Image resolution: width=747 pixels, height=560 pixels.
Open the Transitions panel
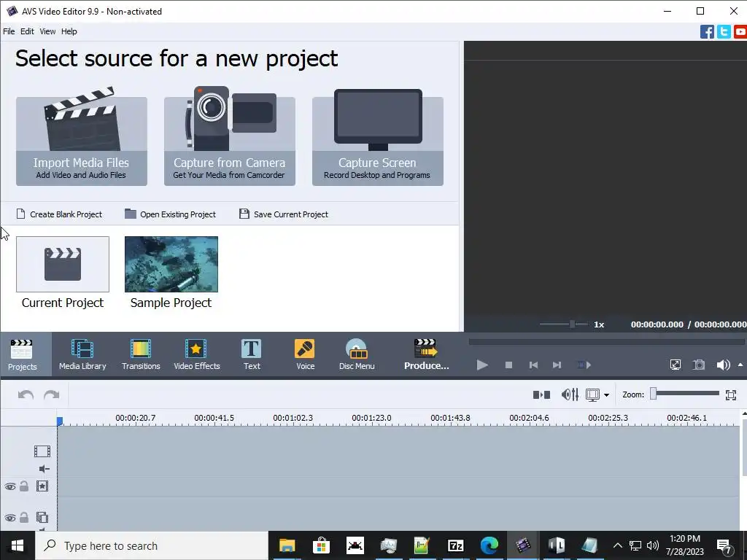coord(141,355)
